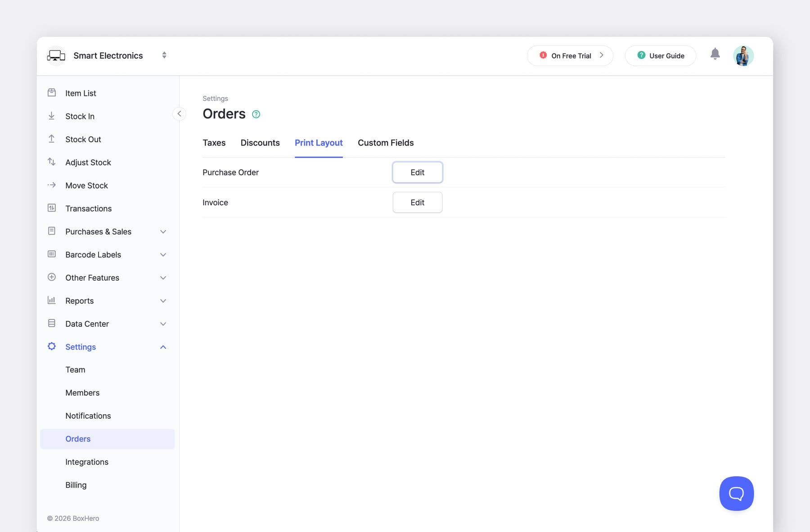Select the Item List icon

[52, 92]
